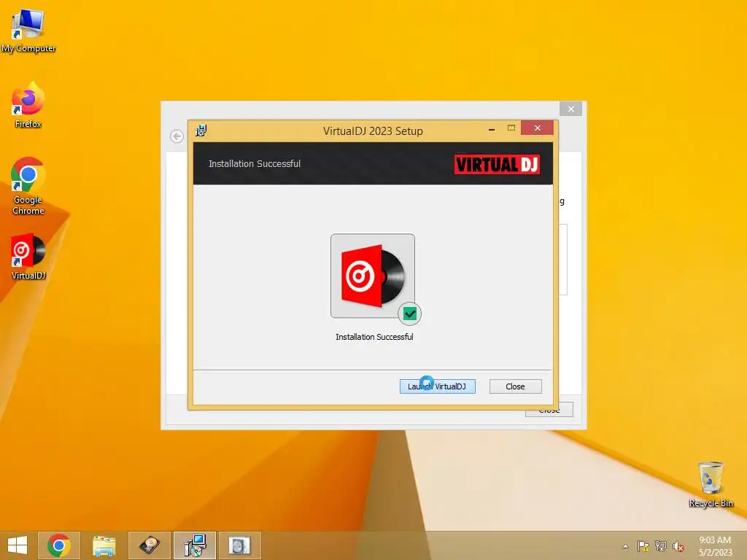Click the VirtualDJ vinyl icon in installer

coord(373,276)
